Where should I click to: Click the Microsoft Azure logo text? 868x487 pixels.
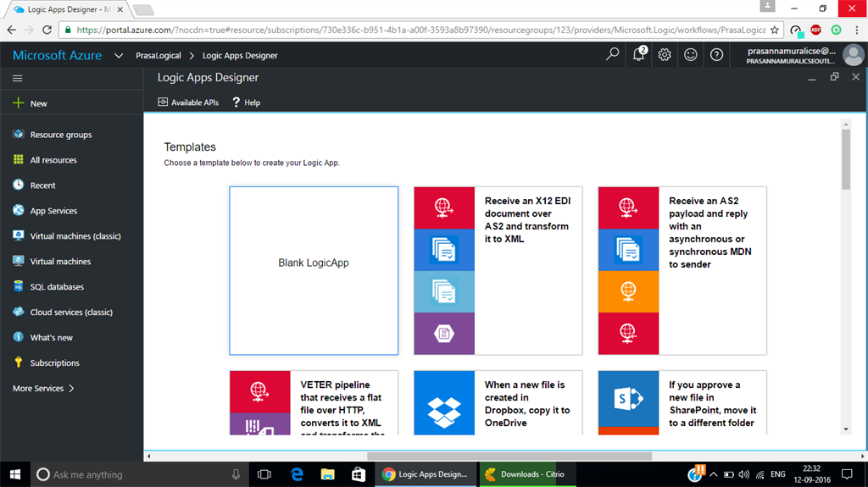pyautogui.click(x=57, y=55)
